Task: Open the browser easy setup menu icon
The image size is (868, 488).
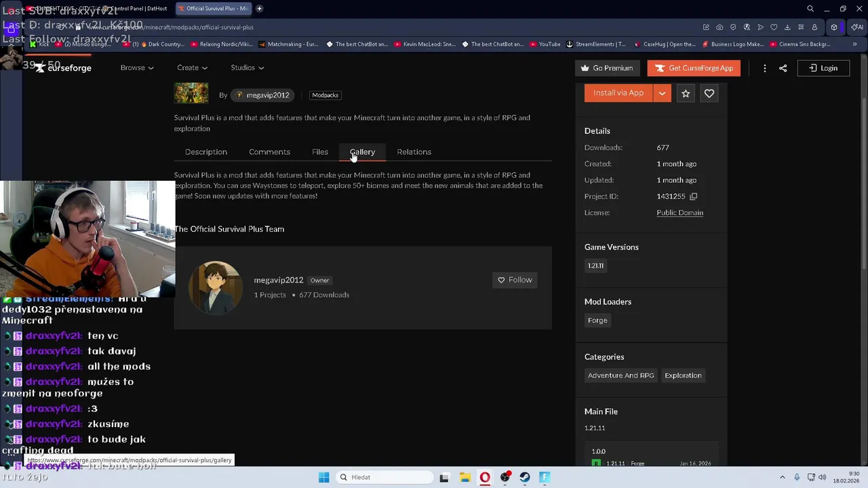Action: tap(801, 27)
